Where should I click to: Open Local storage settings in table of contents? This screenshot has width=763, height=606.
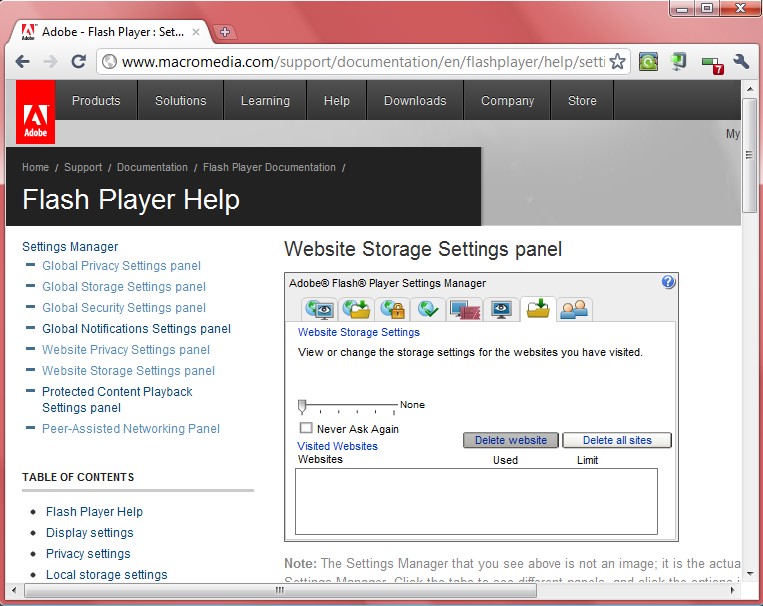(x=107, y=574)
